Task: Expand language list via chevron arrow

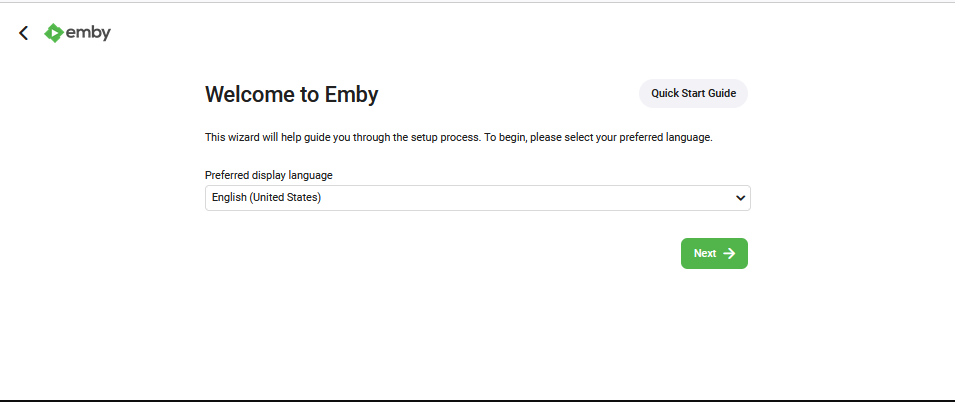Action: click(x=741, y=198)
